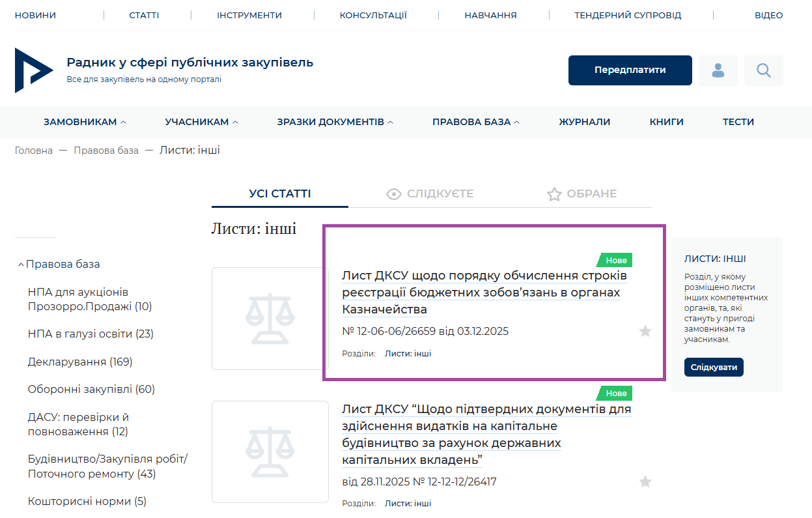Click the Головна breadcrumb link
Viewport: 812px width, 518px height.
point(34,151)
